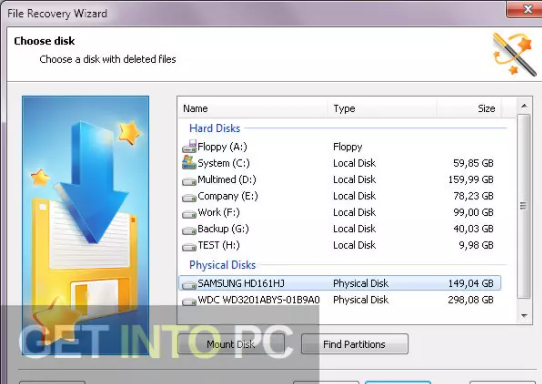Click the 159,99 GB size value
Screen dimensions: 542x384
pyautogui.click(x=471, y=179)
